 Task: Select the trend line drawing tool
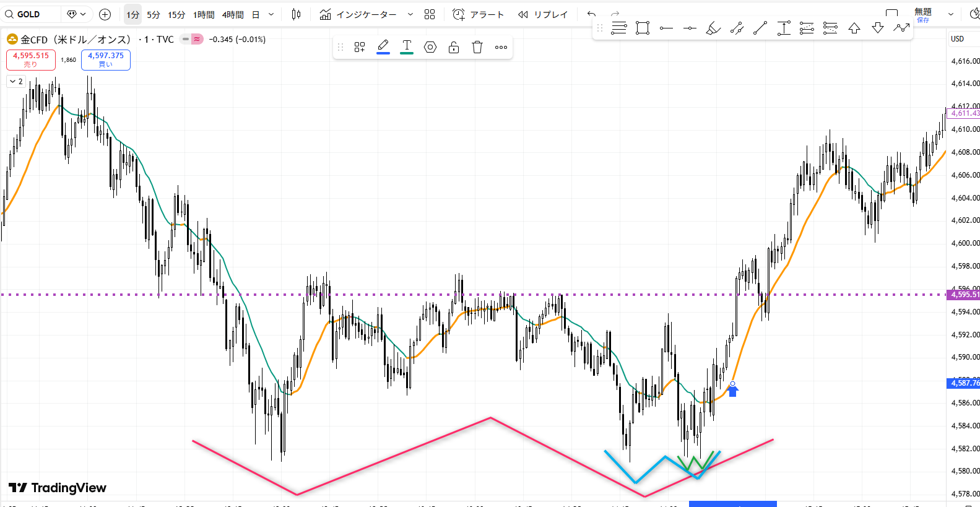click(760, 28)
